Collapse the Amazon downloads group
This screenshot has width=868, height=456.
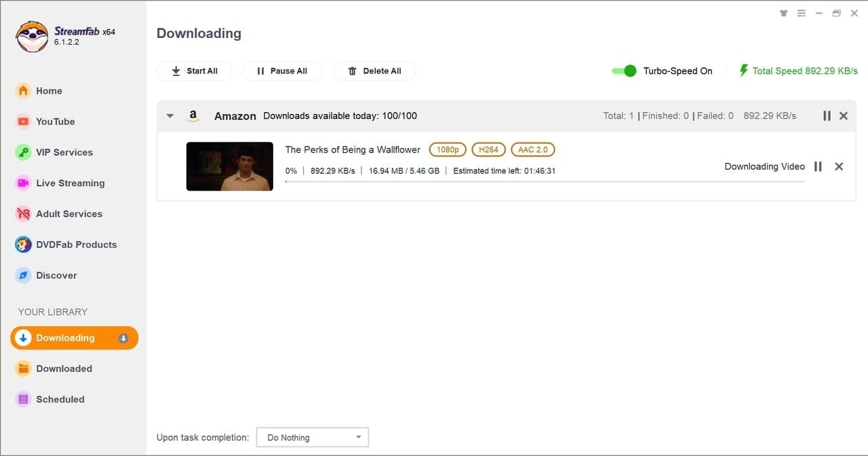(x=170, y=115)
